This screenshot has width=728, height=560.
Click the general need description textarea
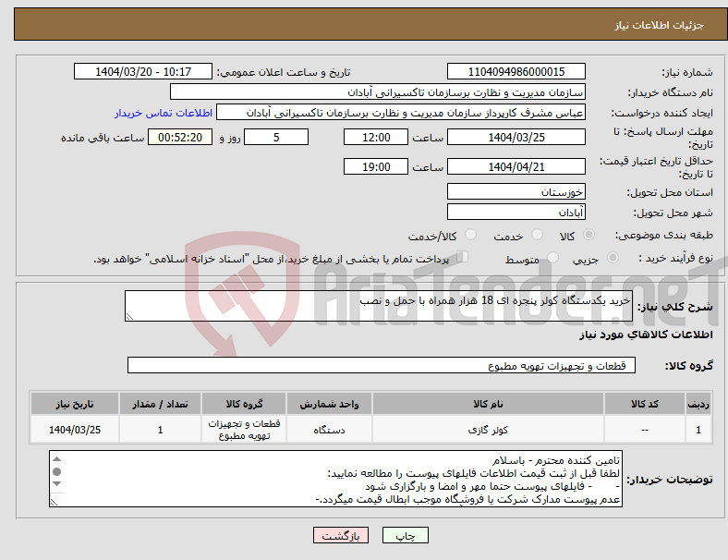point(379,306)
